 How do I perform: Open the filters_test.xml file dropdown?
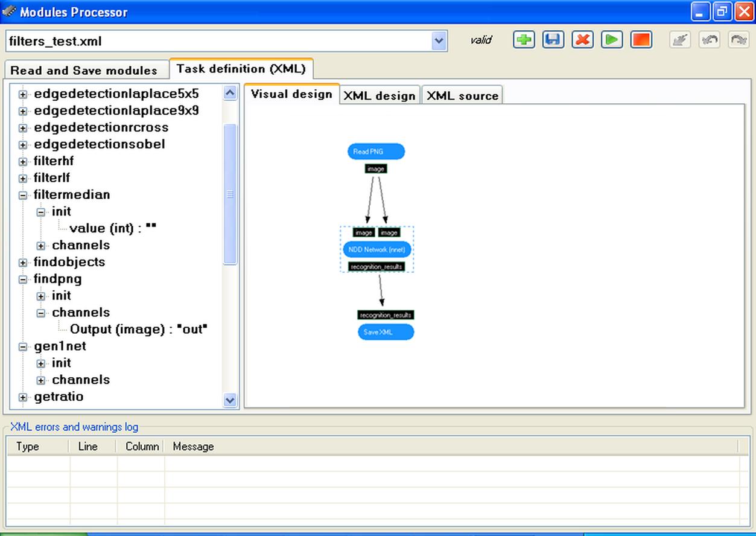point(439,41)
